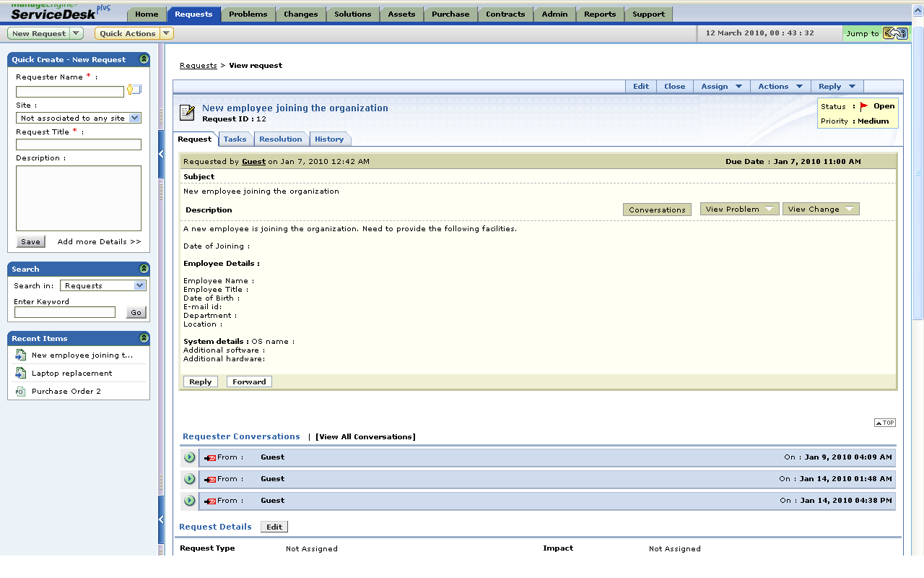Click Close in the request action bar

(x=675, y=86)
